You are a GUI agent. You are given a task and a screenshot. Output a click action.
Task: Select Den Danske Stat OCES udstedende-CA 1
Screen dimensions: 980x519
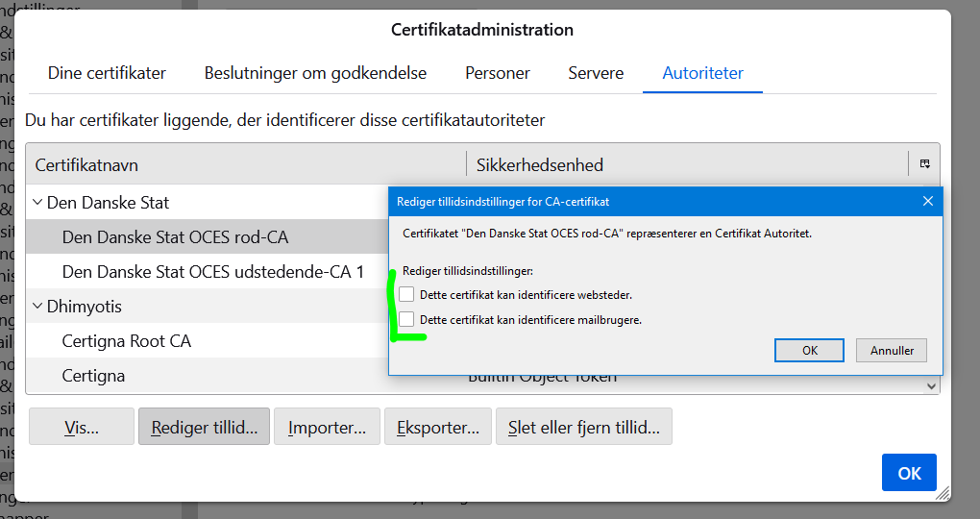click(x=213, y=272)
